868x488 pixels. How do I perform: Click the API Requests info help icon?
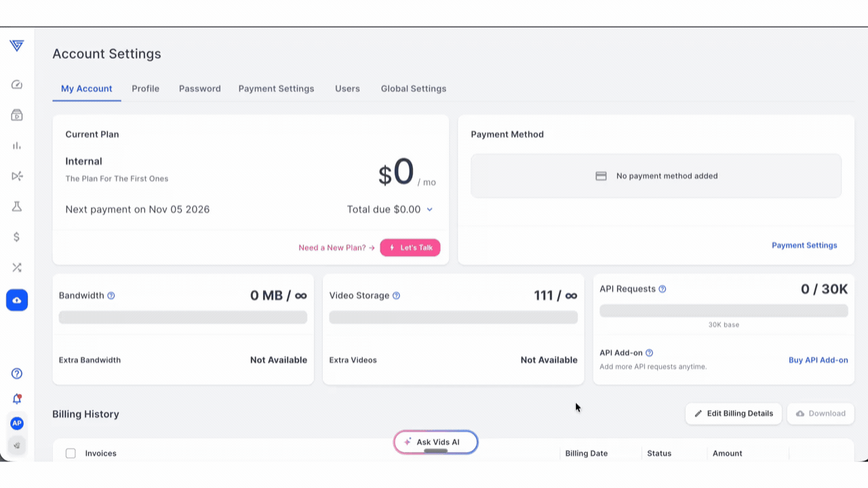[x=663, y=289]
